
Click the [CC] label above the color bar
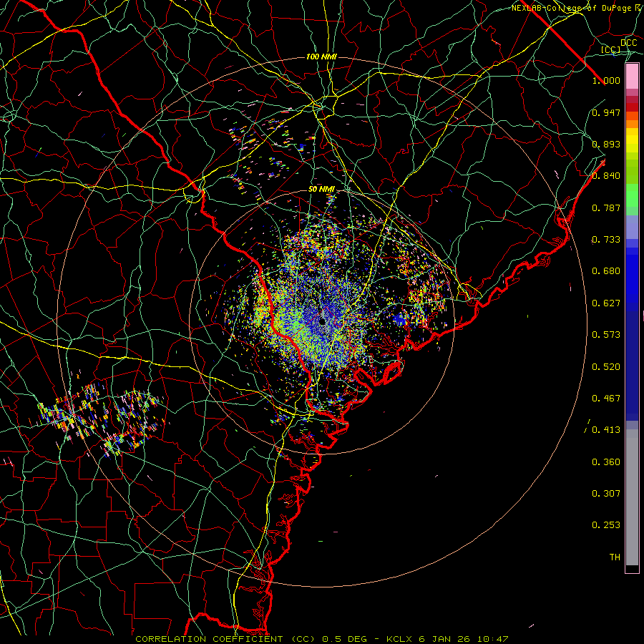pyautogui.click(x=611, y=49)
